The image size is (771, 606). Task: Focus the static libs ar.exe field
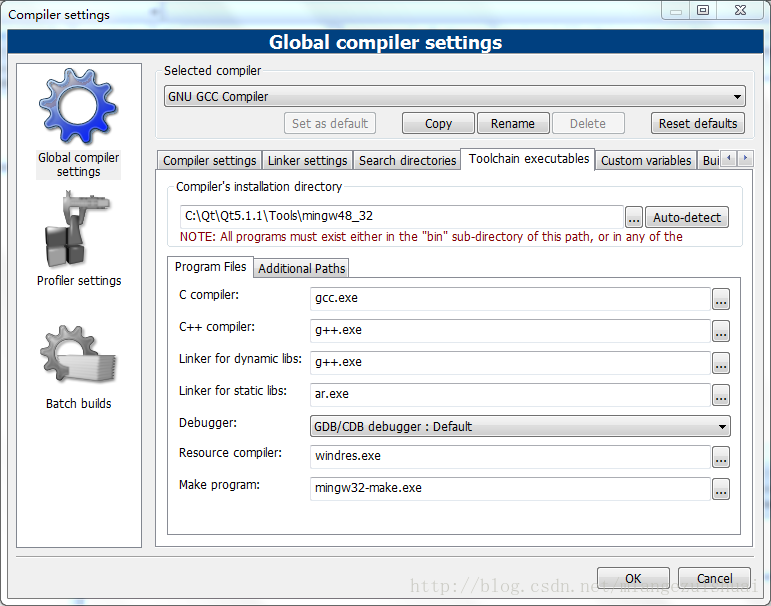(510, 394)
